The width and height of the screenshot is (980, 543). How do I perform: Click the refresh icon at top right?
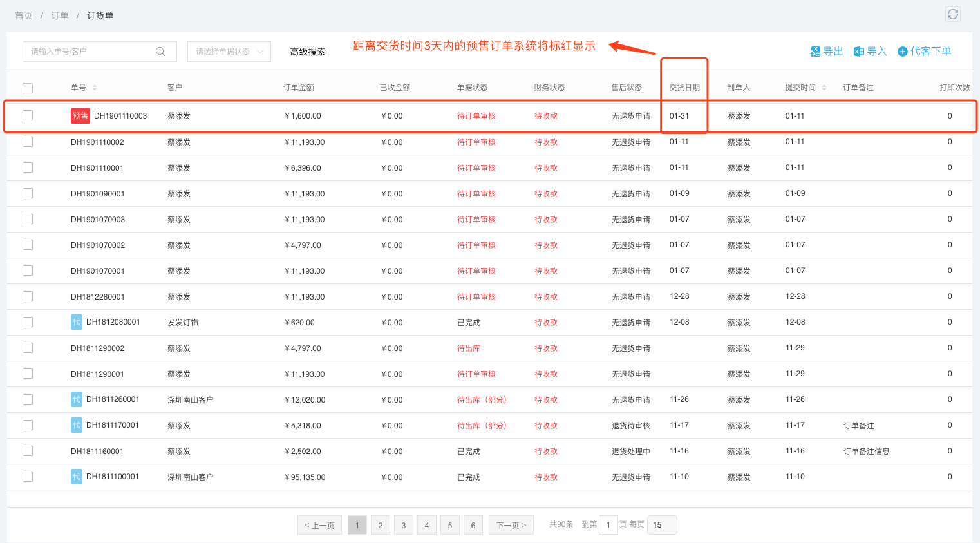[953, 14]
